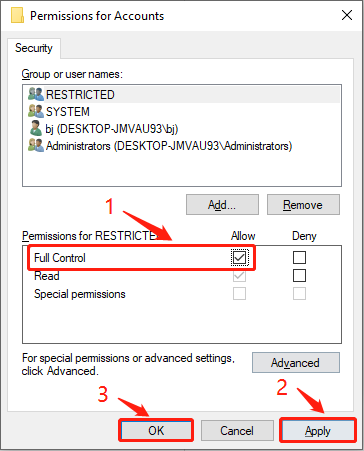Viewport: 364px width, 451px height.
Task: Click the bj user account icon
Action: [36, 128]
